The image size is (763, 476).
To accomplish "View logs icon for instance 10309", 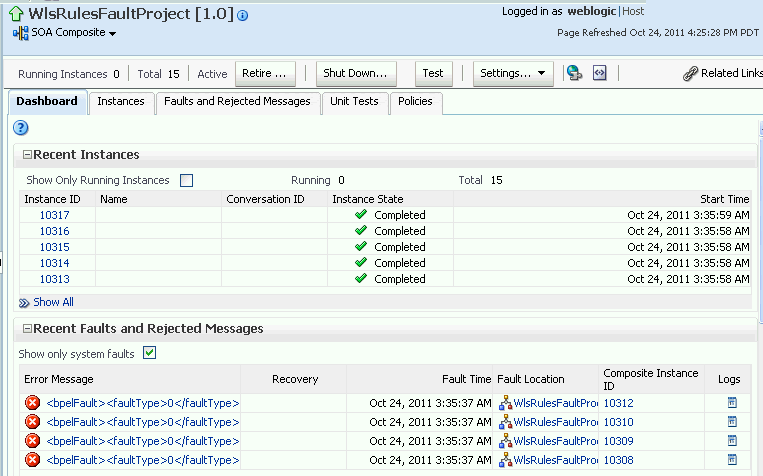I will pos(732,440).
